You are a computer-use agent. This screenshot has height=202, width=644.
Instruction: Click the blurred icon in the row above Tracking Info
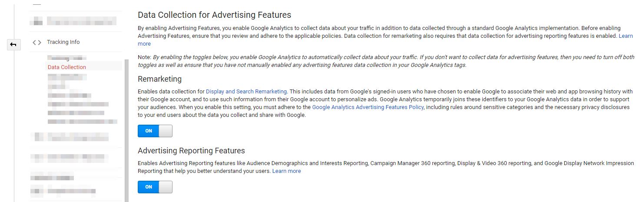[x=38, y=20]
